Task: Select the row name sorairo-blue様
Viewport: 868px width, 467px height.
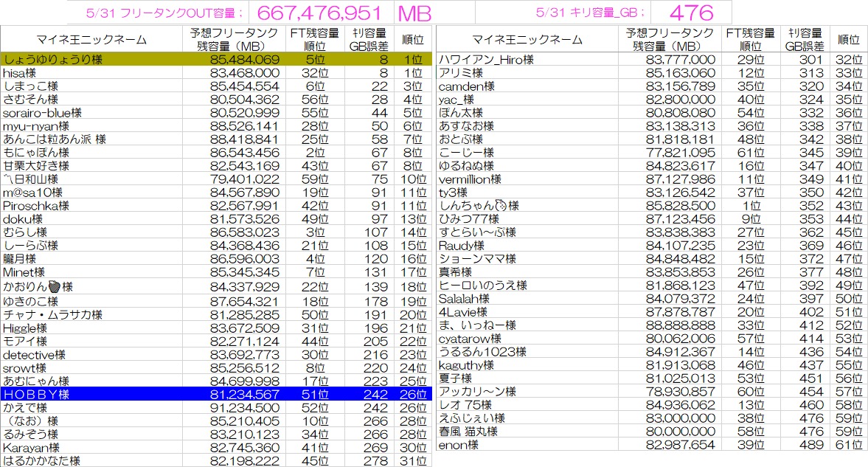Action: click(x=42, y=112)
